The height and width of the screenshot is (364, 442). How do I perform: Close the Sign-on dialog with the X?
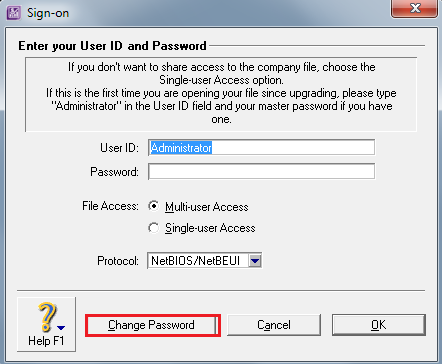pyautogui.click(x=414, y=8)
